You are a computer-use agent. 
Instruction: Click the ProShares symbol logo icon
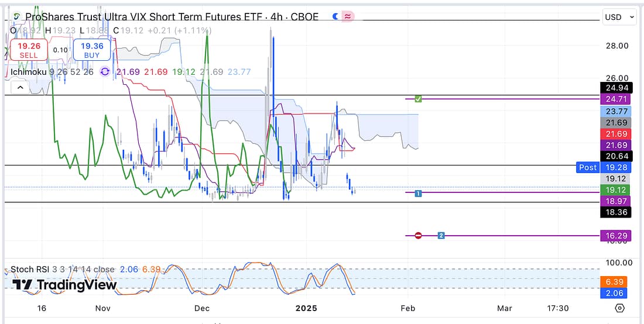tap(17, 17)
